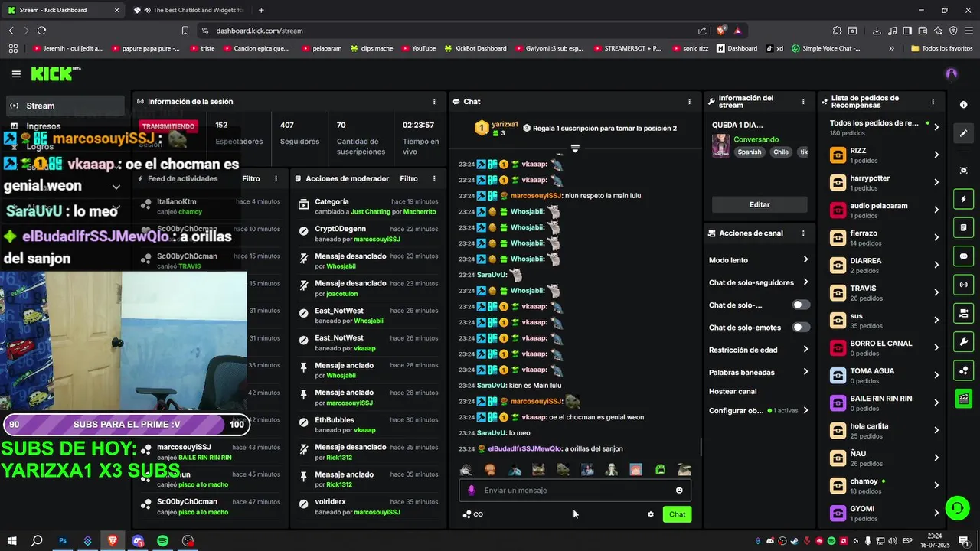The image size is (980, 551).
Task: Click Hostear canal option
Action: (733, 391)
